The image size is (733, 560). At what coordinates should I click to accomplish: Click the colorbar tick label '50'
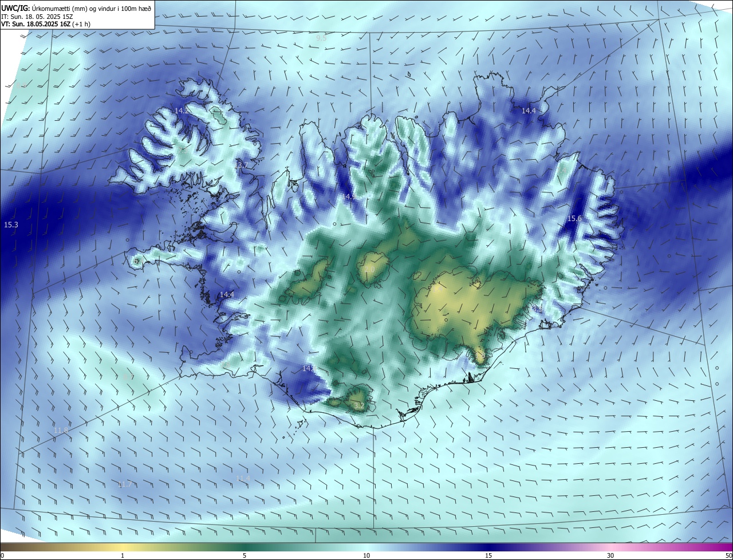click(728, 555)
